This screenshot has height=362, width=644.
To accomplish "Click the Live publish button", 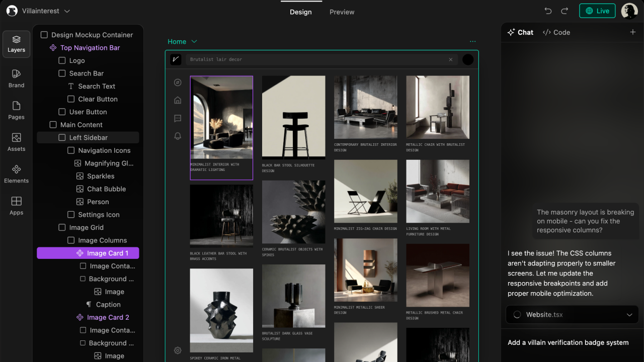I will [x=597, y=11].
